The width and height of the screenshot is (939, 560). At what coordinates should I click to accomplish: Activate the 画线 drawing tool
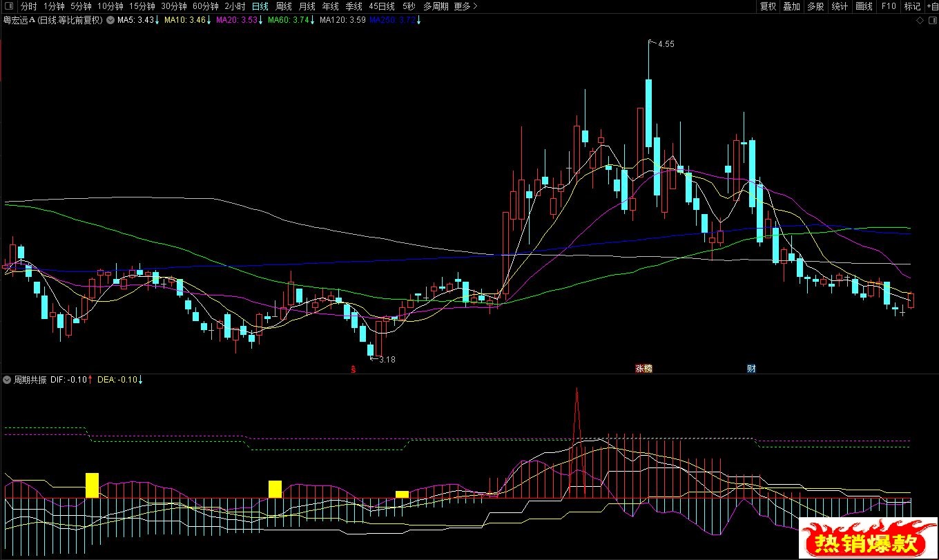864,6
